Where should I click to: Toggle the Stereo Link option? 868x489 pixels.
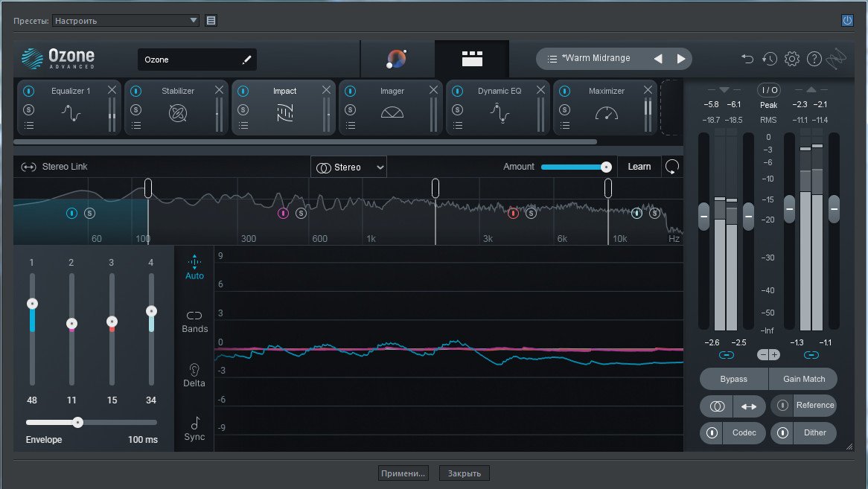click(x=54, y=167)
